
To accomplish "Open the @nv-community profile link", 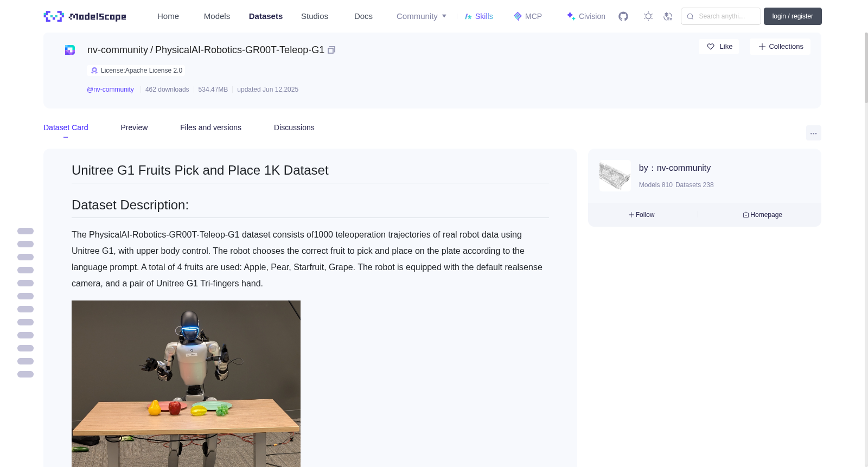I will coord(110,89).
